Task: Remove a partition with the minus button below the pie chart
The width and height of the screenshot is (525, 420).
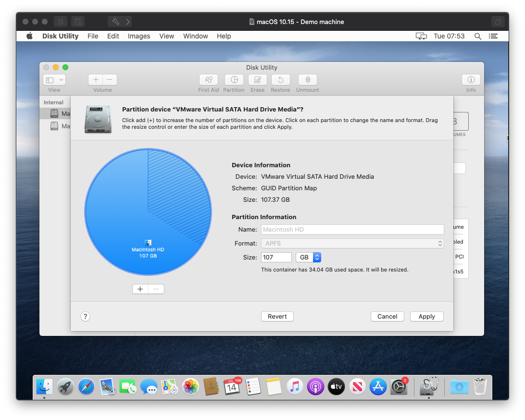Action: (x=156, y=289)
